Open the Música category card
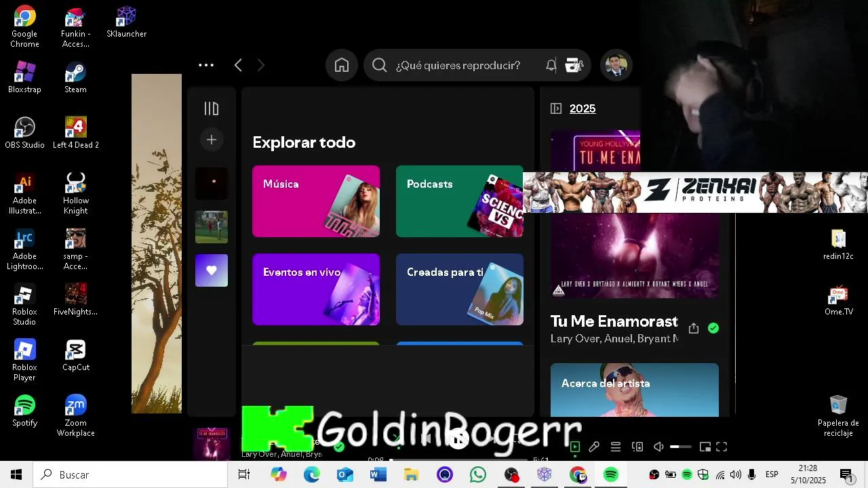 point(316,201)
